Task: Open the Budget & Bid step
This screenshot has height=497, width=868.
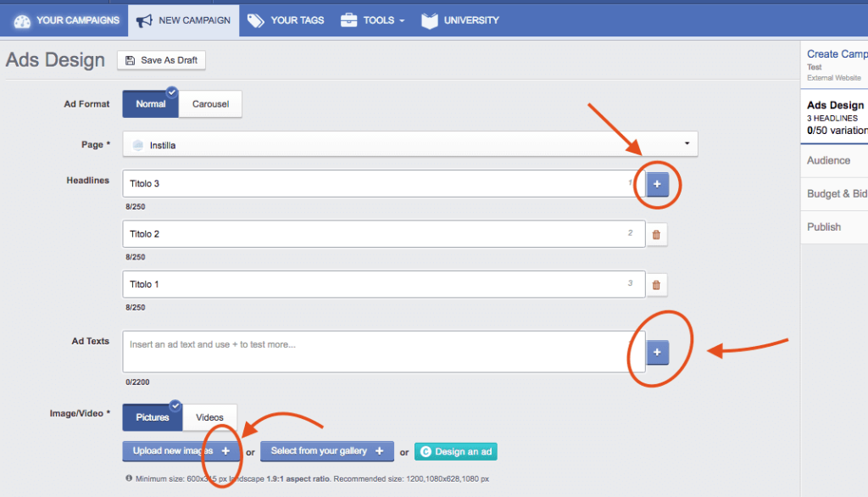Action: (x=834, y=194)
